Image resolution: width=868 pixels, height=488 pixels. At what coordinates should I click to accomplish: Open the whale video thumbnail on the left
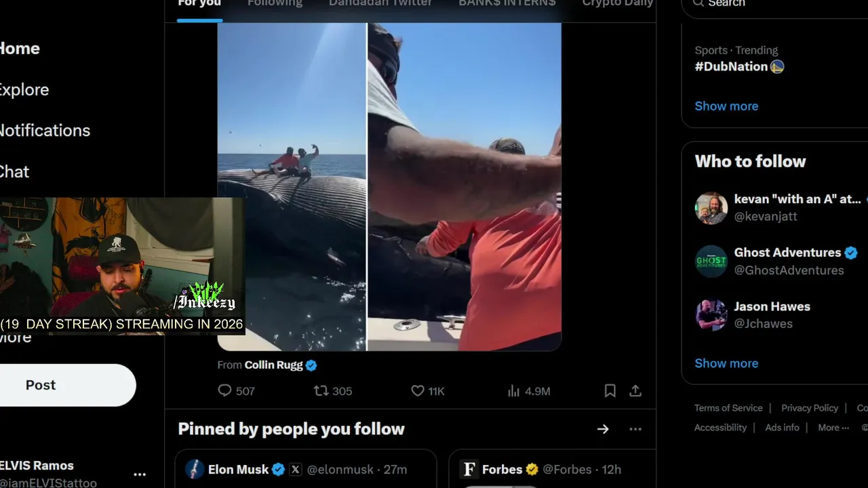point(292,186)
